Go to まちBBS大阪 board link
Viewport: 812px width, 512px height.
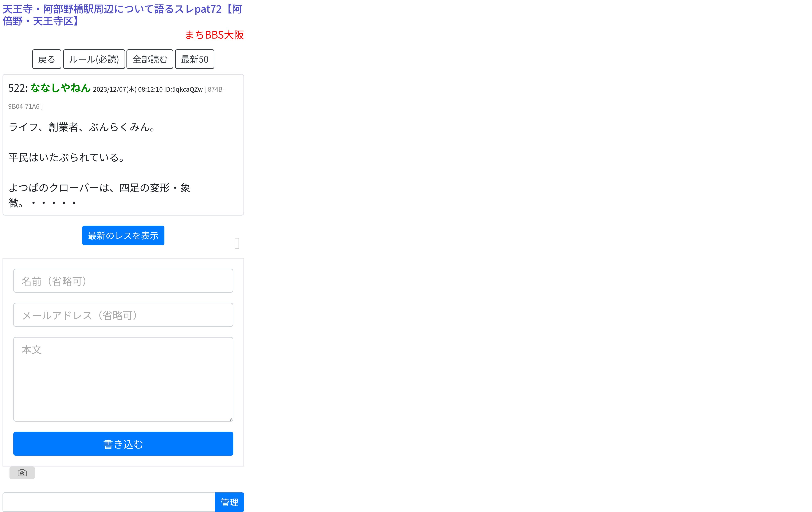pos(214,35)
